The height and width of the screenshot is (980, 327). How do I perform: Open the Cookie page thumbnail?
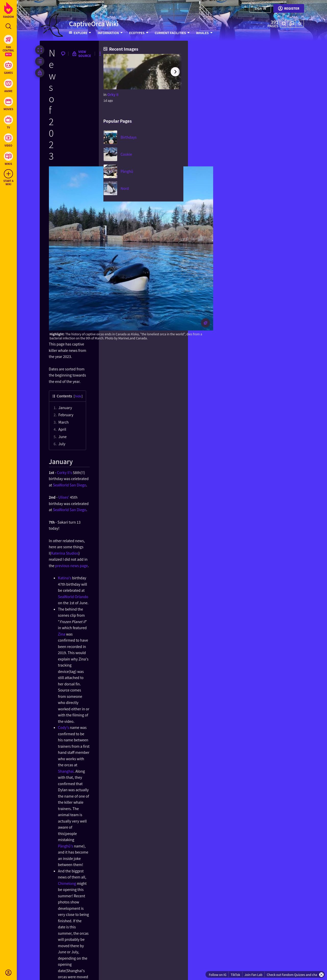click(x=110, y=154)
